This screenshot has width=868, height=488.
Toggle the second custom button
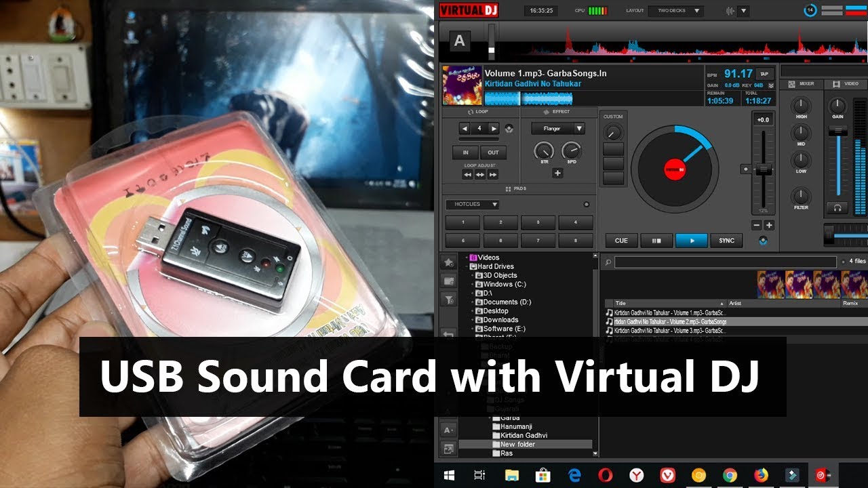point(613,163)
